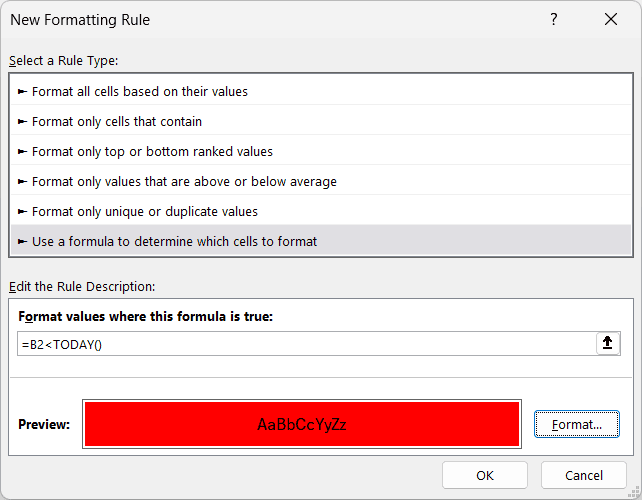Click the red AaBbCcYyZz preview box
642x500 pixels.
tap(302, 424)
